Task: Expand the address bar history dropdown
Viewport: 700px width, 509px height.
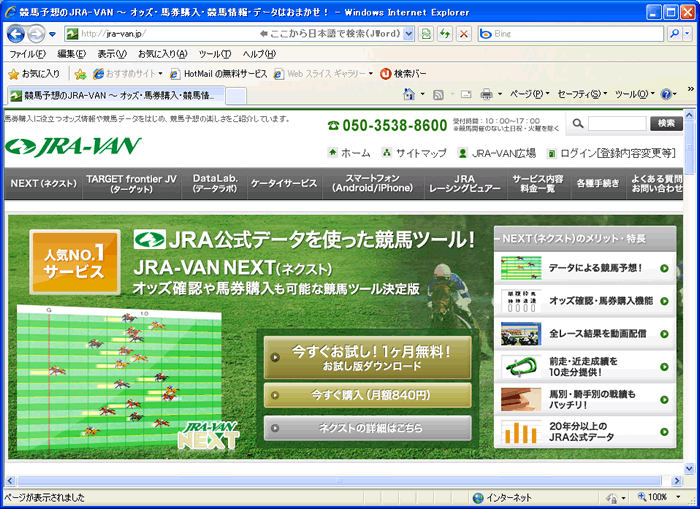Action: click(x=408, y=33)
